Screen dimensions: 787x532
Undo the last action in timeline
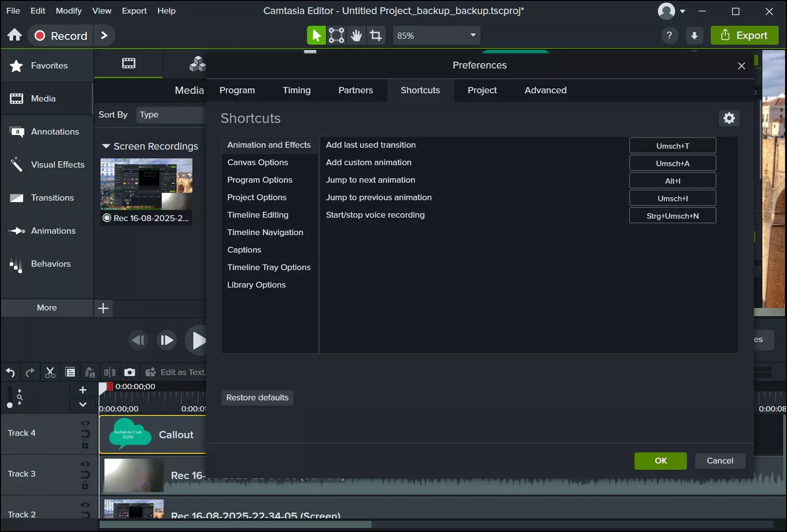10,372
